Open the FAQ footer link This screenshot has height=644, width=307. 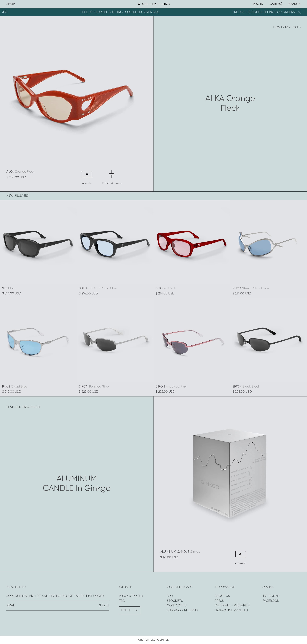170,596
